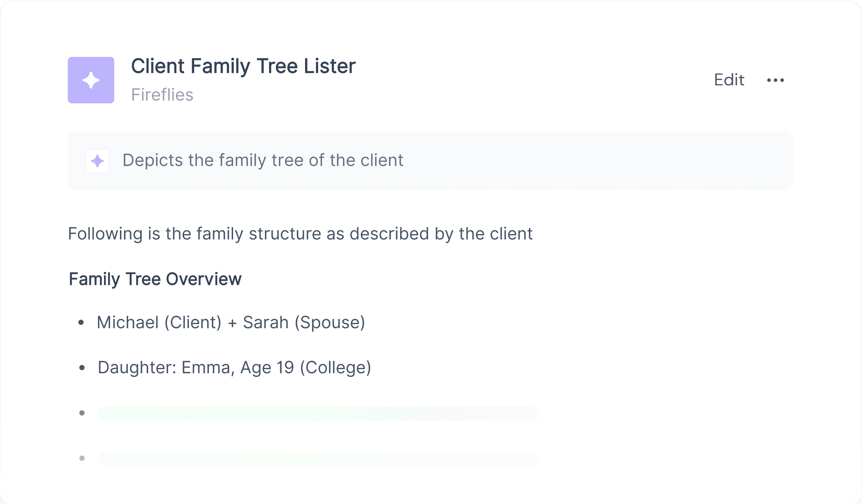Click the Family Tree Overview heading
Screen dimensions: 862x504
tap(155, 279)
